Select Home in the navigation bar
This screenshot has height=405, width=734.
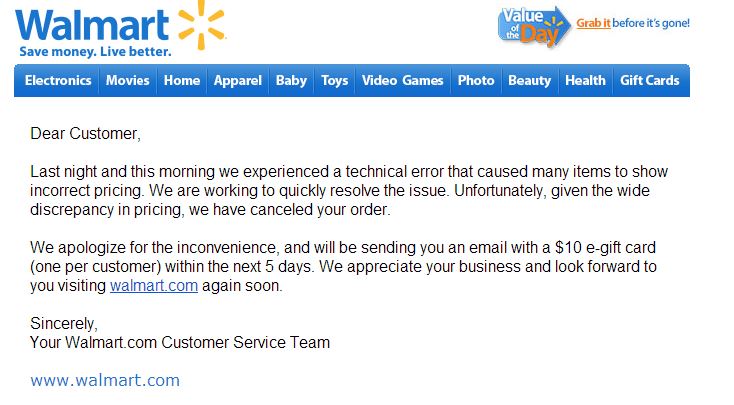[x=182, y=81]
